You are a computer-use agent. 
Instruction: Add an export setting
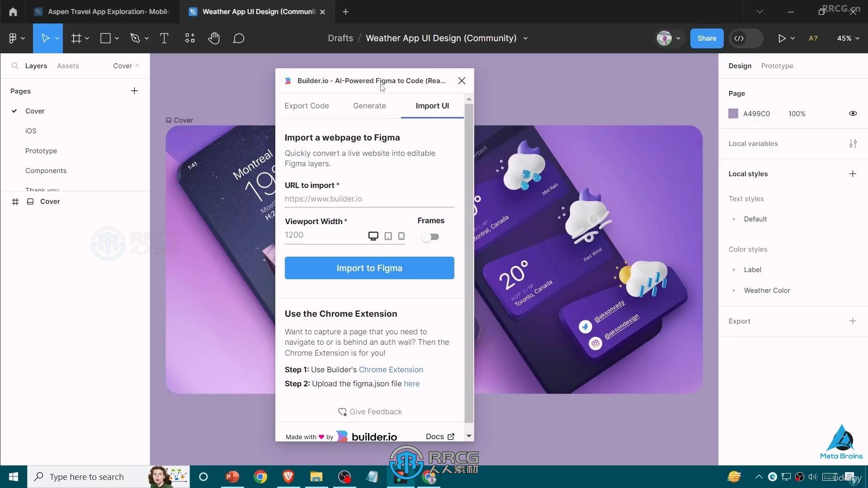click(853, 321)
